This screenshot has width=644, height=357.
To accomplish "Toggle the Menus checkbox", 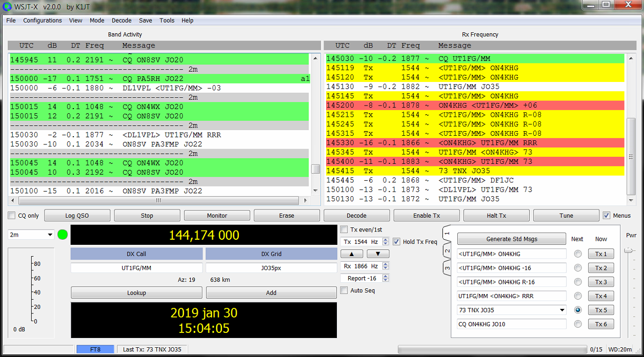I will pos(607,216).
